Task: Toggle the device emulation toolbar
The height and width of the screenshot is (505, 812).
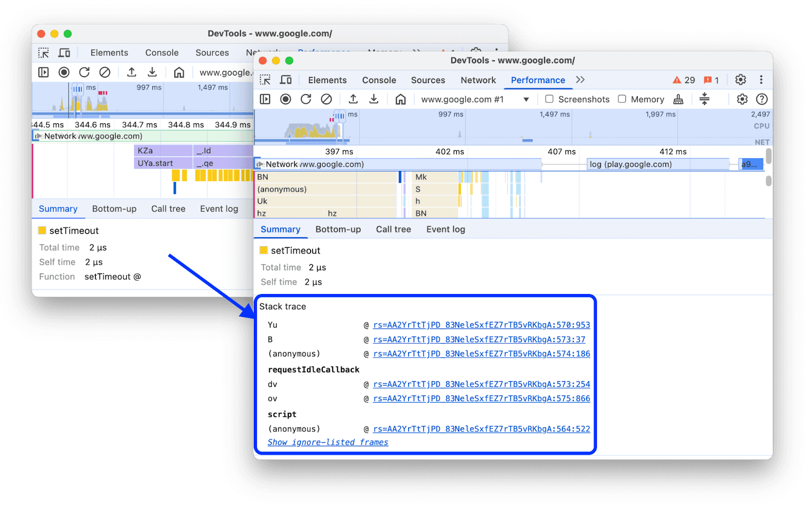Action: (286, 80)
